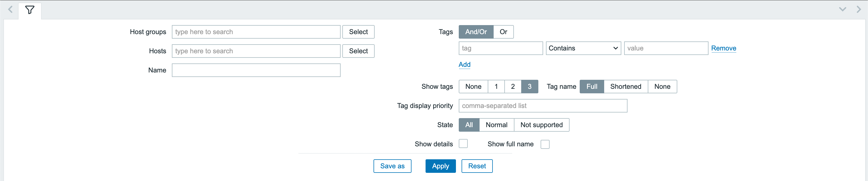The width and height of the screenshot is (868, 181).
Task: Go to previous filter tab arrow
Action: pyautogui.click(x=10, y=10)
